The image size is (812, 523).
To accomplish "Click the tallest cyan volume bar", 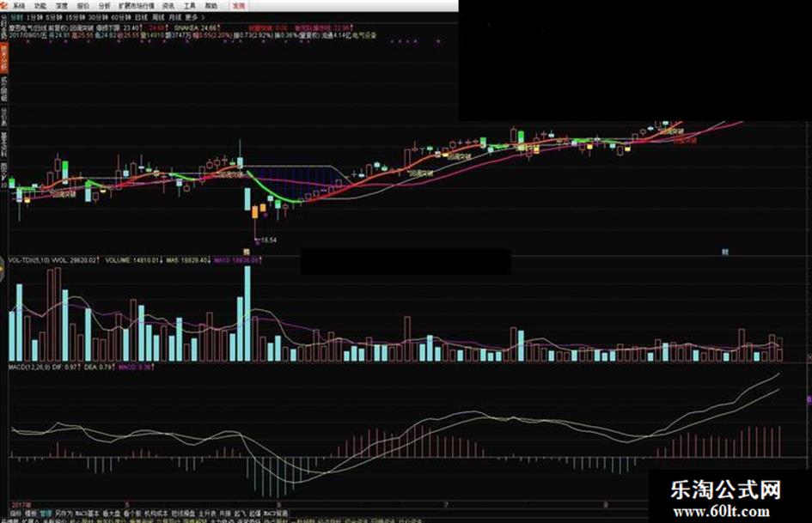I will [x=247, y=313].
